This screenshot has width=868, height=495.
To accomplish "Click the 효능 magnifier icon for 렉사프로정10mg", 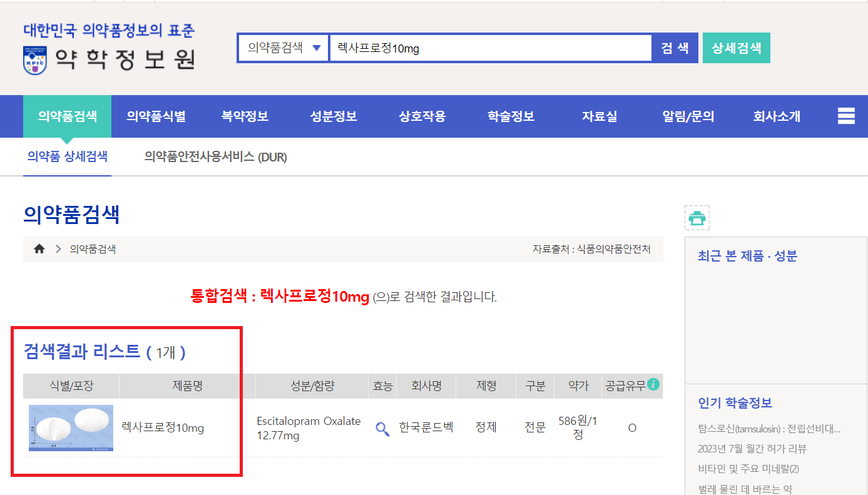I will coord(382,429).
